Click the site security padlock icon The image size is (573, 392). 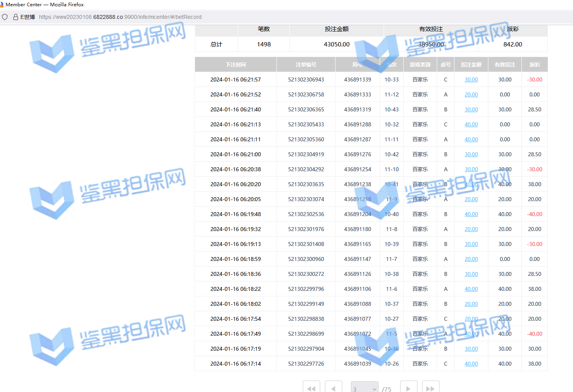[x=16, y=17]
